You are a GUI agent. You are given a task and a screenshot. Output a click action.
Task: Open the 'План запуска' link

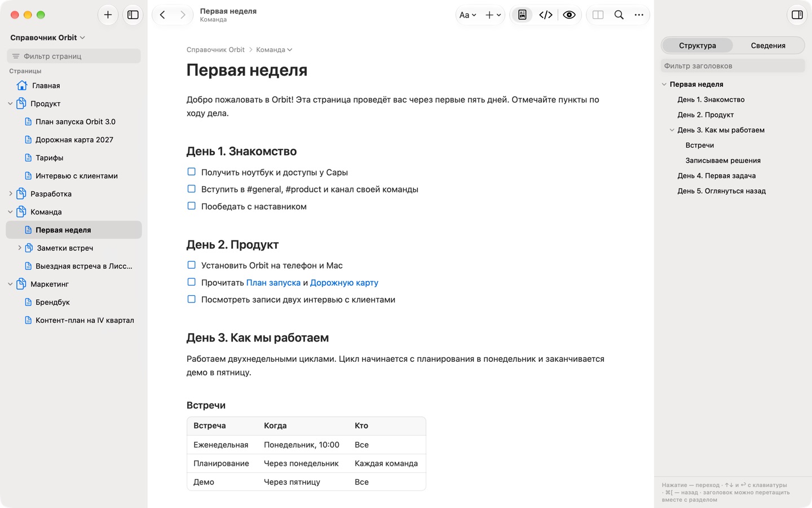click(x=273, y=282)
